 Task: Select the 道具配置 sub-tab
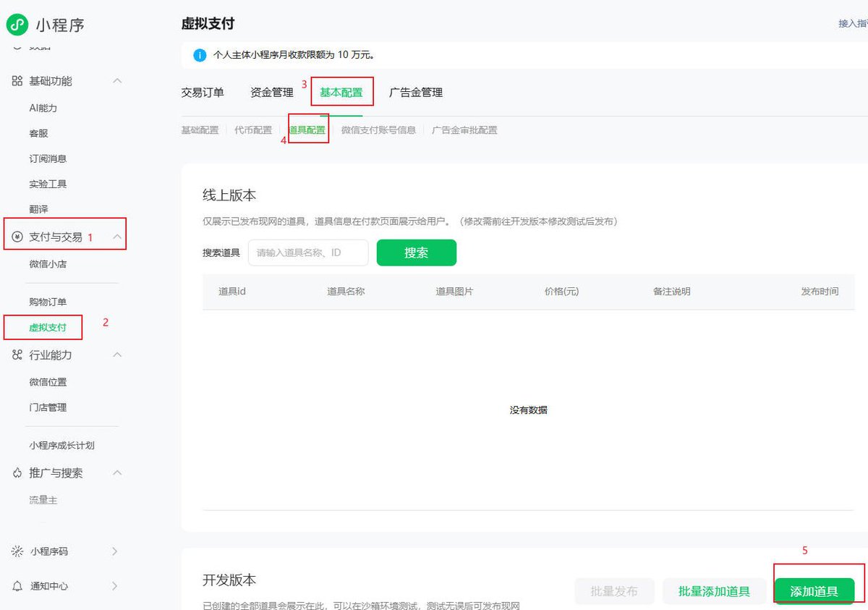pos(307,130)
